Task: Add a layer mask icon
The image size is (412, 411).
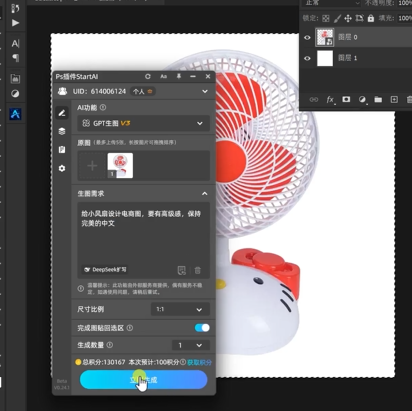Action: click(346, 99)
